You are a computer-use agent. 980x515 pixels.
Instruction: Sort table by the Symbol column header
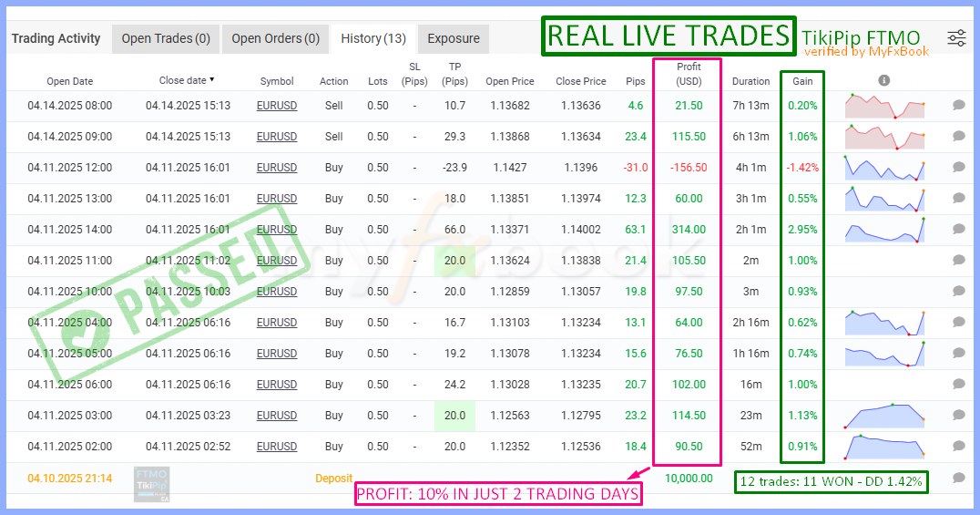[277, 81]
